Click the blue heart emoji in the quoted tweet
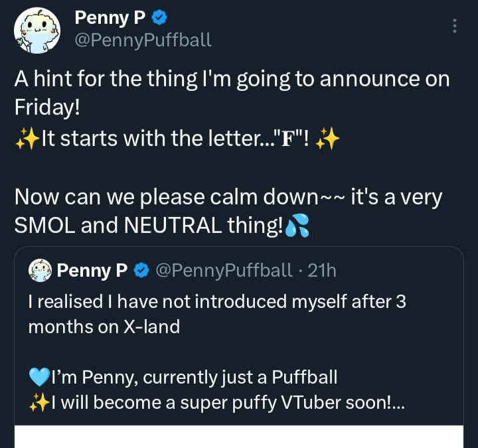 pos(39,378)
